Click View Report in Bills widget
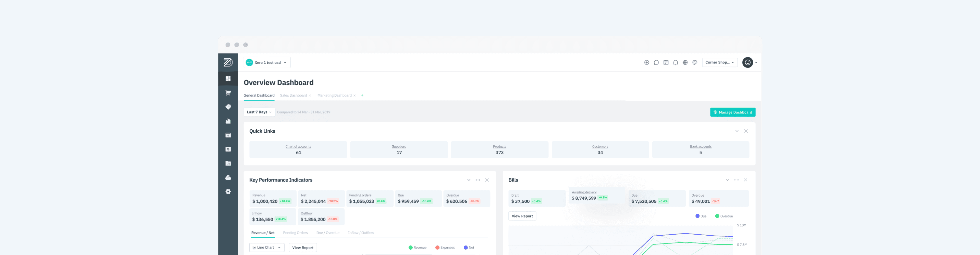 (522, 216)
